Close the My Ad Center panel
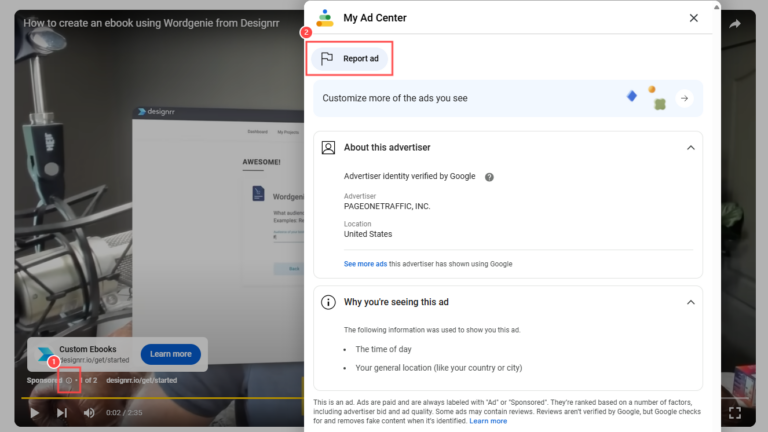This screenshot has height=432, width=768. click(x=694, y=18)
